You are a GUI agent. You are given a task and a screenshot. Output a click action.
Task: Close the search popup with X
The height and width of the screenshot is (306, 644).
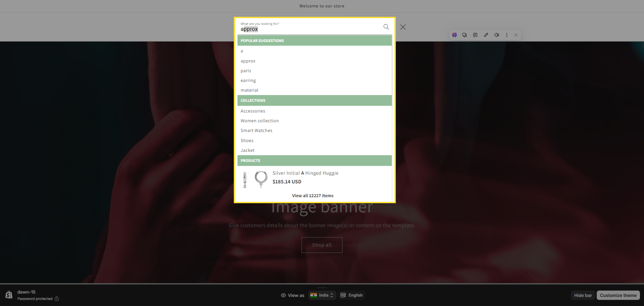point(403,27)
